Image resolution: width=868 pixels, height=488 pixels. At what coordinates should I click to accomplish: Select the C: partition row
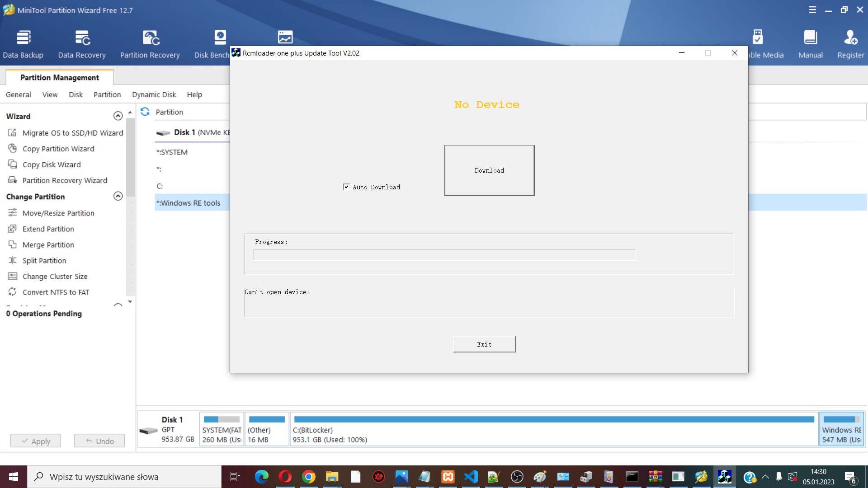coord(193,186)
